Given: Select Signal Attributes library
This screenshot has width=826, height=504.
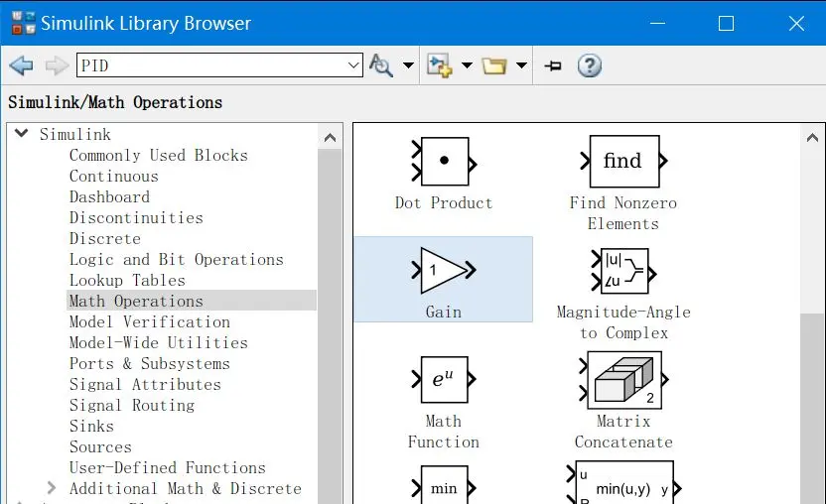Looking at the screenshot, I should tap(145, 385).
